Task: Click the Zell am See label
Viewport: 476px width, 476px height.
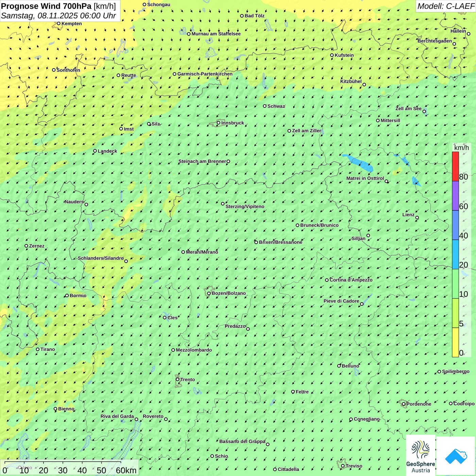Action: point(408,108)
